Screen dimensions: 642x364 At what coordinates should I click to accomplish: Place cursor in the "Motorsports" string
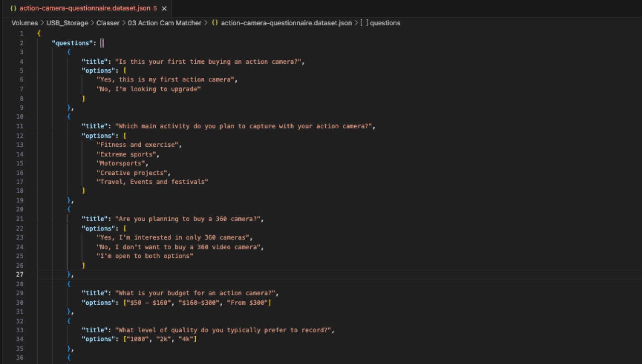point(121,164)
